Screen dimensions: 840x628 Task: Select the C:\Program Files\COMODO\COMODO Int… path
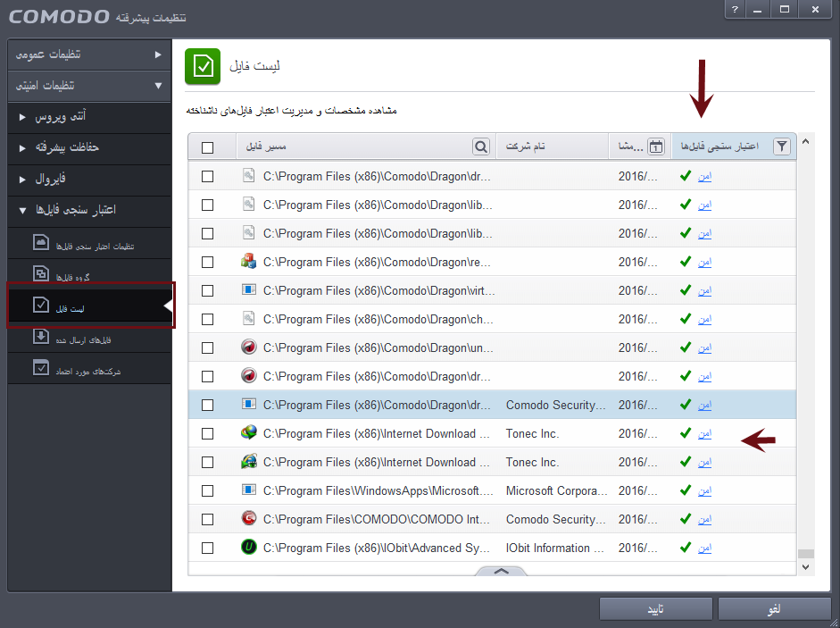tap(376, 519)
